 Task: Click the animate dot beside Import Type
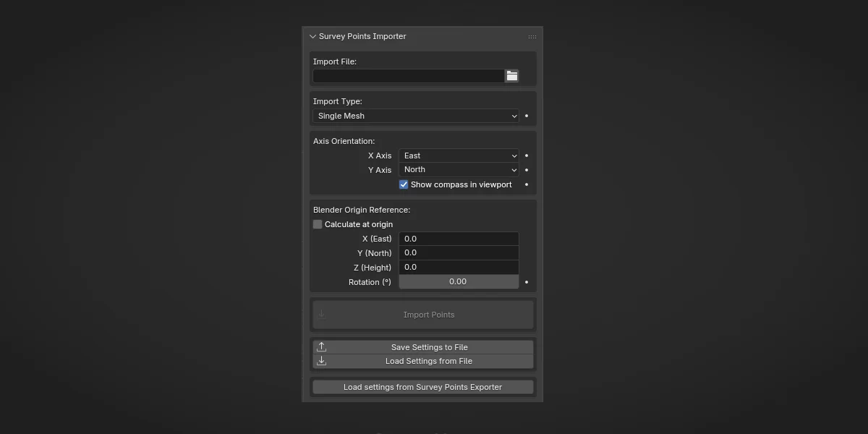pyautogui.click(x=526, y=116)
